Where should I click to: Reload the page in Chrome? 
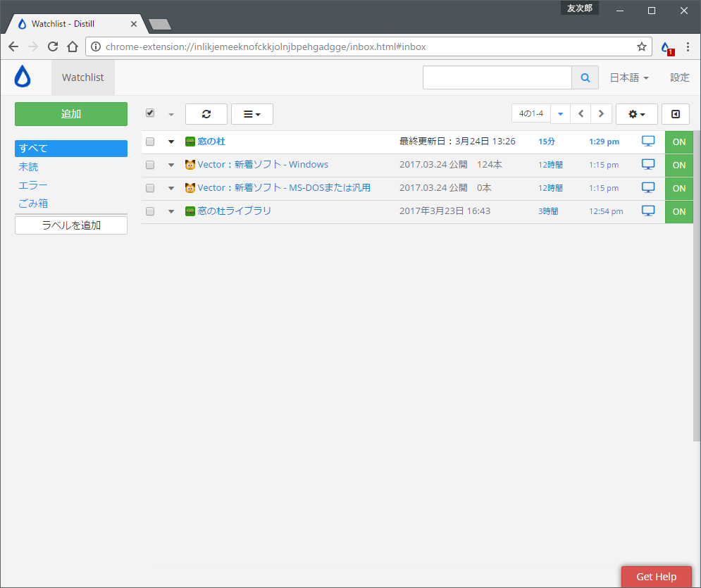(53, 46)
